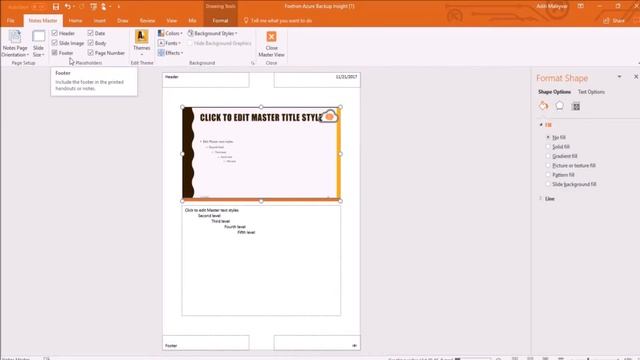Click Start From Beginning presentation icon
The height and width of the screenshot is (360, 640).
93,7
